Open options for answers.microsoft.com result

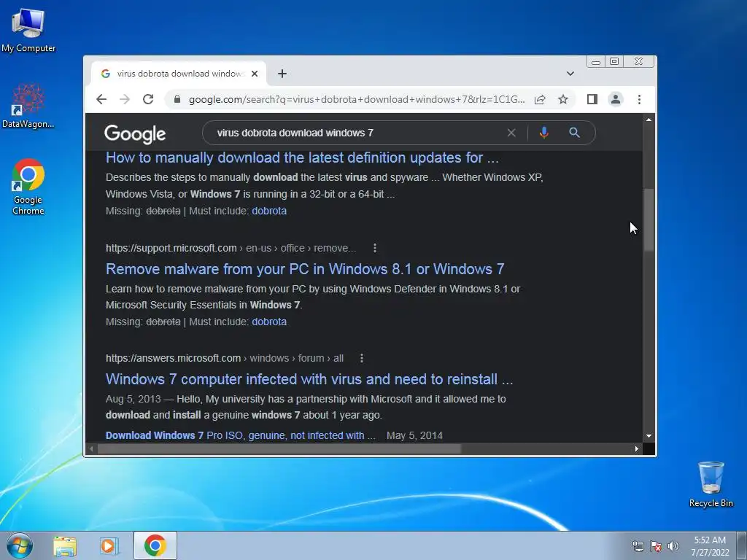(x=362, y=358)
